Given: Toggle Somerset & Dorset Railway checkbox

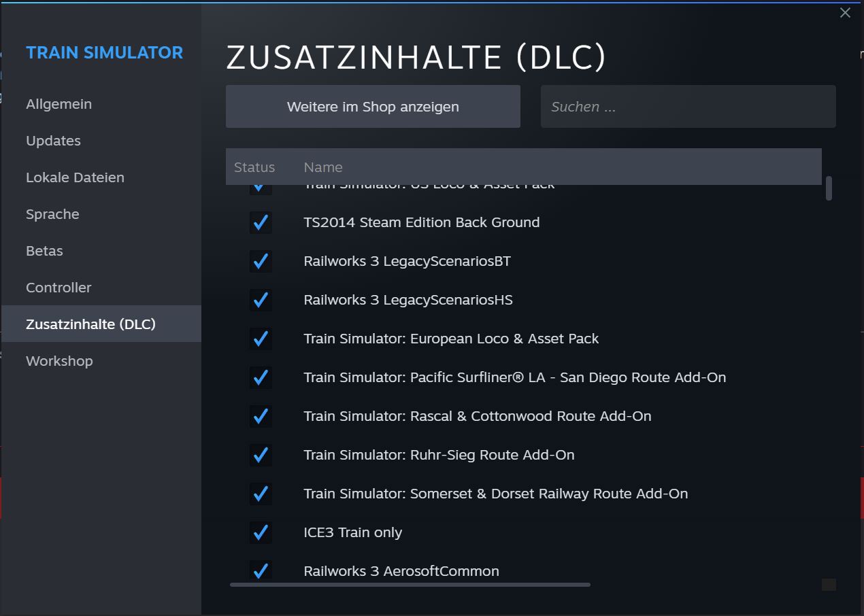Looking at the screenshot, I should point(261,494).
